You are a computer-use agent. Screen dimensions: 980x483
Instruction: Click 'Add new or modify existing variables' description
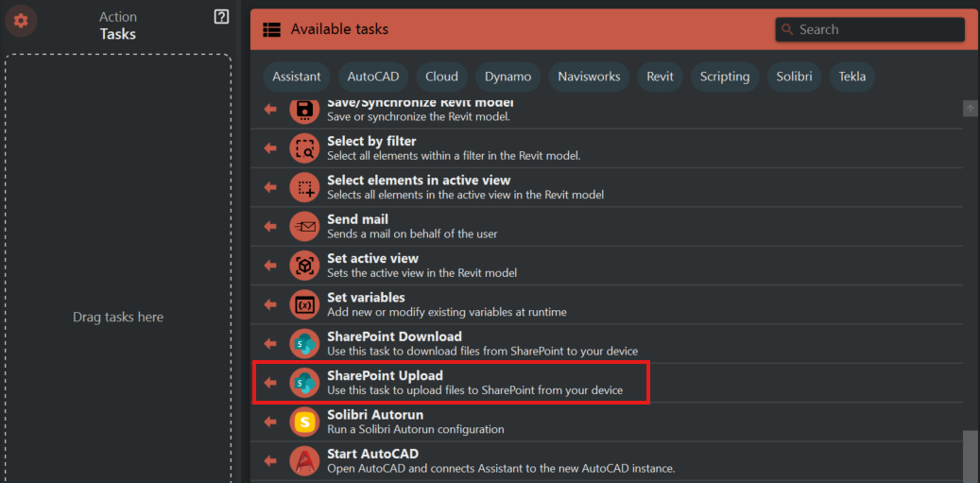[x=447, y=312]
